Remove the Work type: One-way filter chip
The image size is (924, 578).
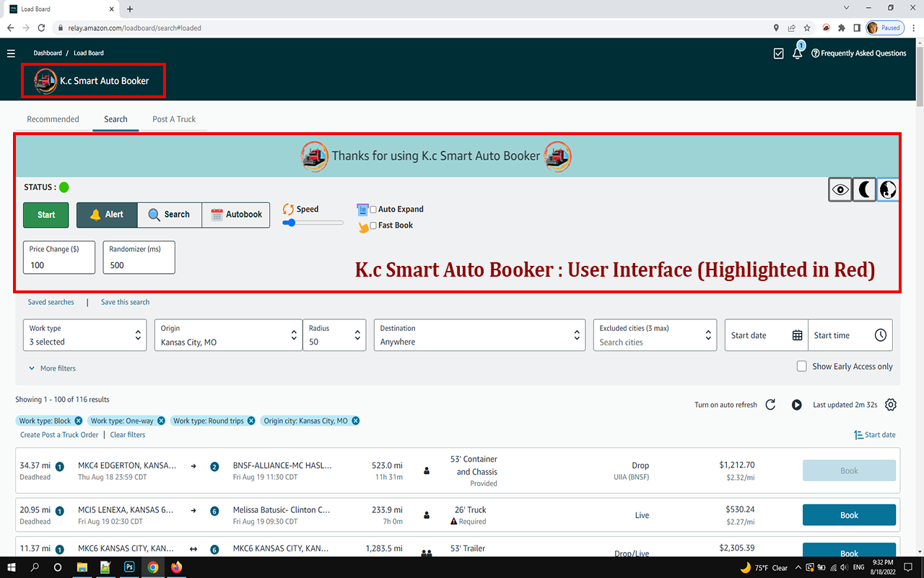coord(161,420)
